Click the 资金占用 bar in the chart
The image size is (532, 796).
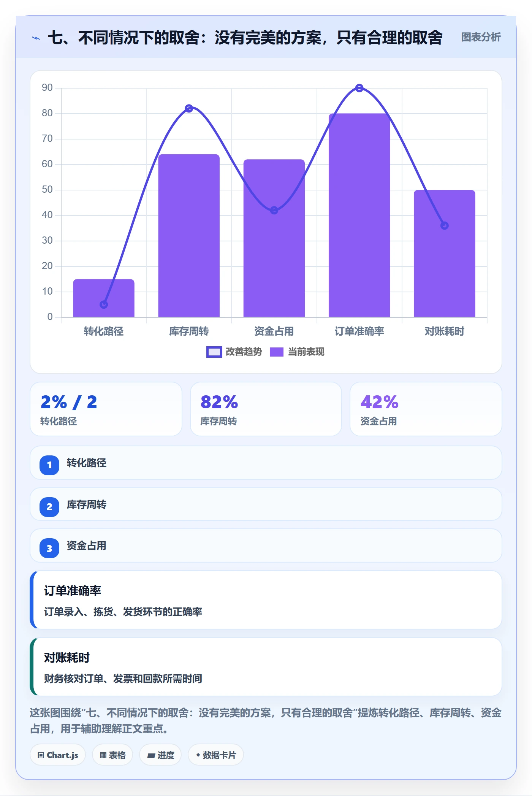point(274,238)
